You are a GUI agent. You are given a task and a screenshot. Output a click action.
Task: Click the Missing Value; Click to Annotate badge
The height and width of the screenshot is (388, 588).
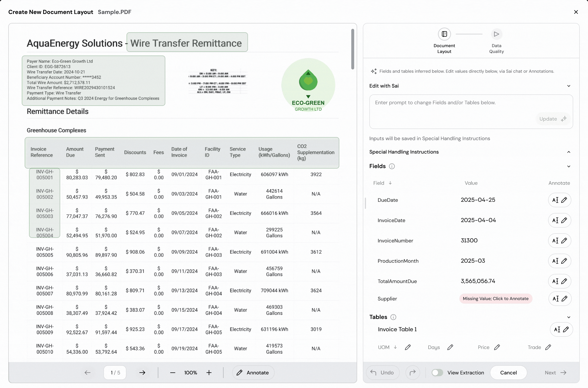pyautogui.click(x=496, y=299)
